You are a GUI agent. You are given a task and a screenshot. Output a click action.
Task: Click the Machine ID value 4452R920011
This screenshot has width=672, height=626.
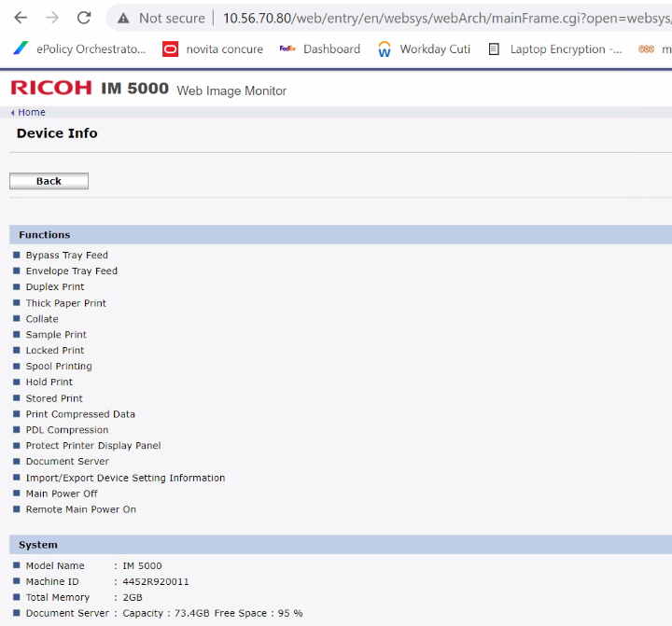[x=156, y=581]
